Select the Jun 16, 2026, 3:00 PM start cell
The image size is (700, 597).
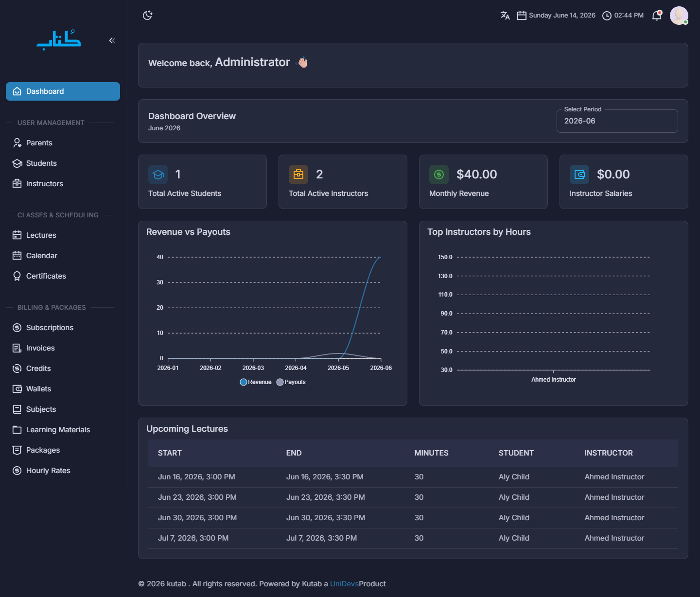pyautogui.click(x=196, y=477)
